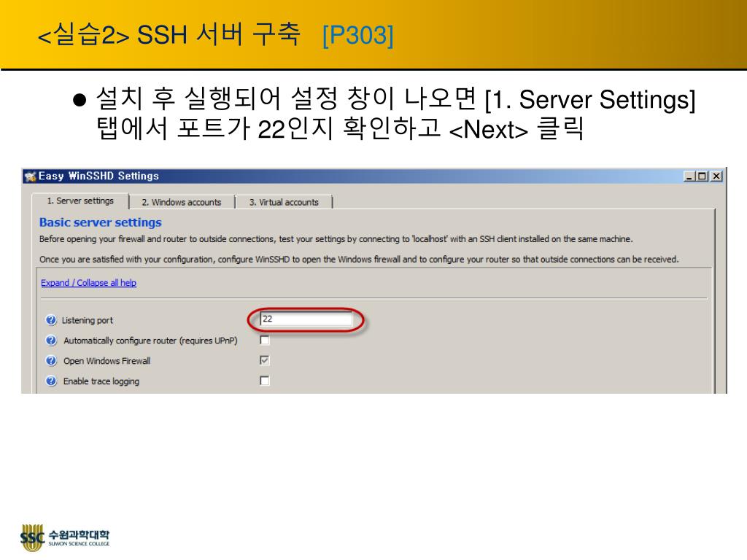
Task: Switch to 2. Windows accounts tab
Action: click(182, 202)
